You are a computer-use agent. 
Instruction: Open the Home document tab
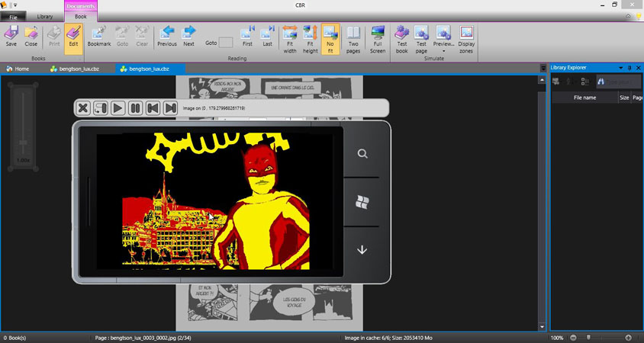click(18, 69)
